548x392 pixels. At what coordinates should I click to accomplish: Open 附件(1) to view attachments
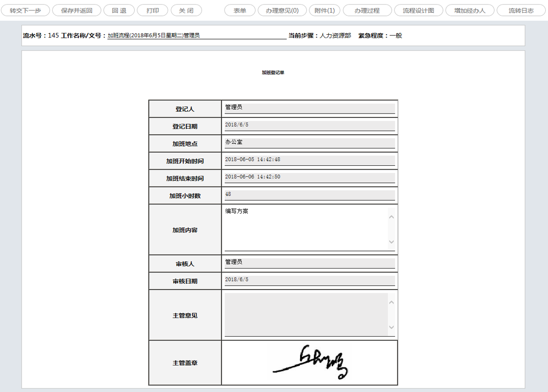click(x=324, y=10)
